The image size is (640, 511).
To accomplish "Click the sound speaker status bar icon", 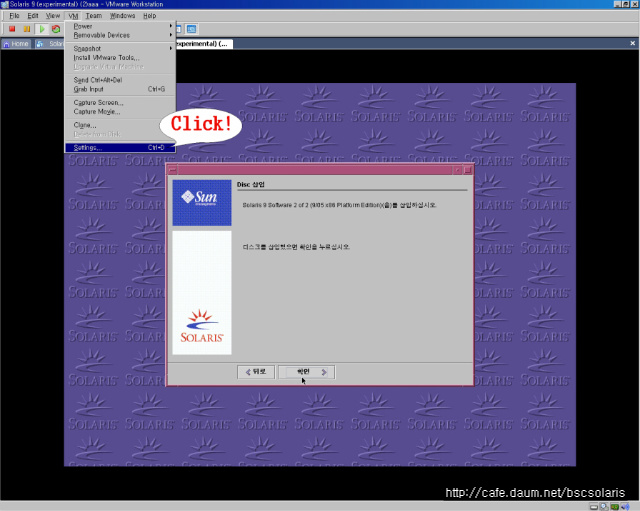I will pos(625,507).
